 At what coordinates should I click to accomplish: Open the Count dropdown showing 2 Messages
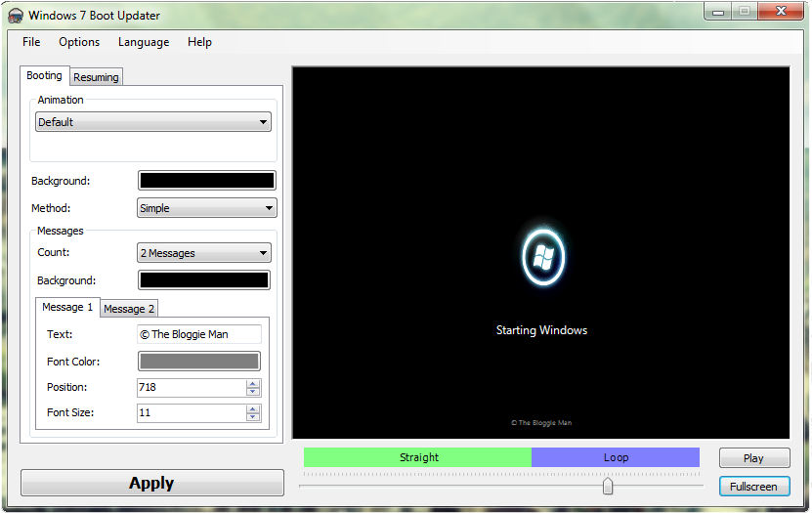204,253
